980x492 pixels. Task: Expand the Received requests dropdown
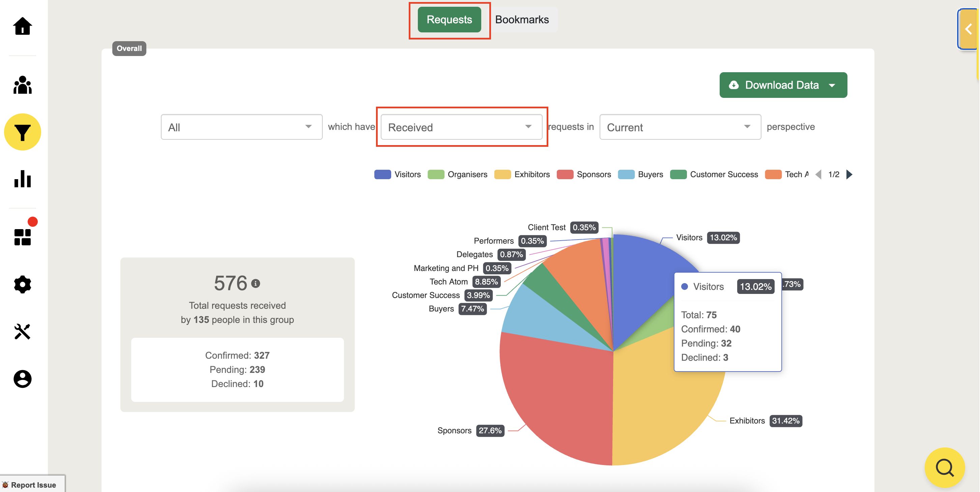(x=461, y=127)
